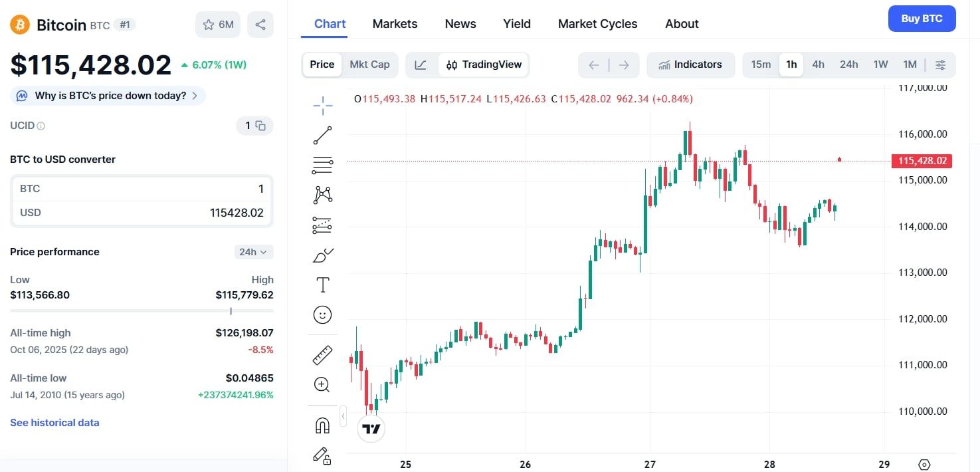Open the See historical data link
This screenshot has height=472, width=980.
pos(54,422)
